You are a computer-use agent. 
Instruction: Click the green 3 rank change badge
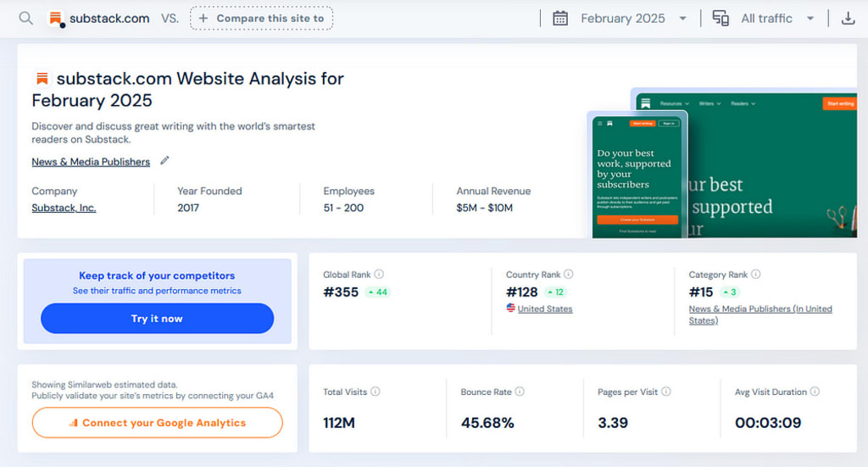pos(730,292)
